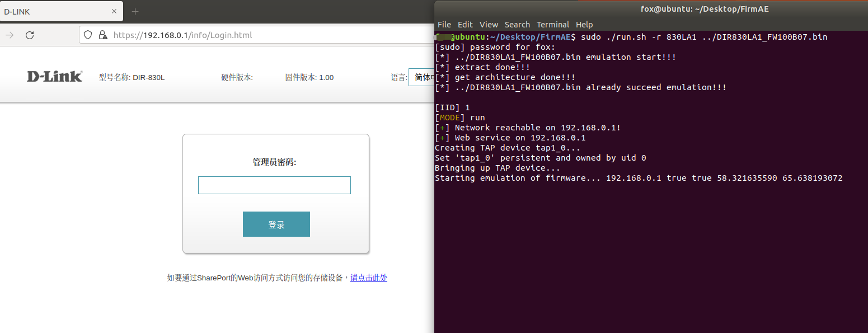The width and height of the screenshot is (868, 333).
Task: Follow the 请点击此处 SharePort link
Action: [x=369, y=278]
